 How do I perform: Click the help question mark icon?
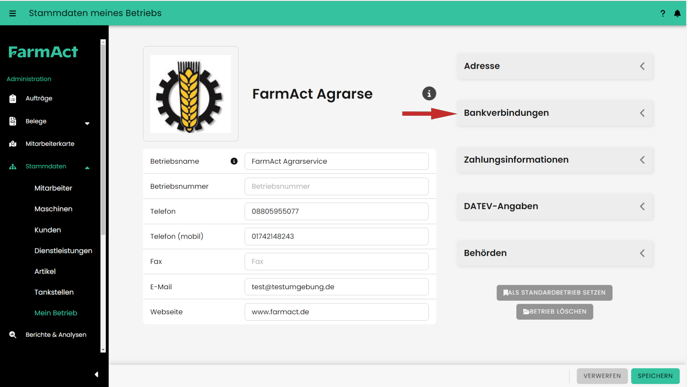coord(663,14)
